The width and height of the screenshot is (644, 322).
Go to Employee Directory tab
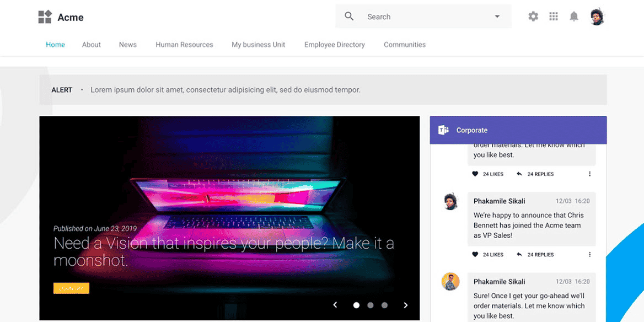[x=334, y=45]
